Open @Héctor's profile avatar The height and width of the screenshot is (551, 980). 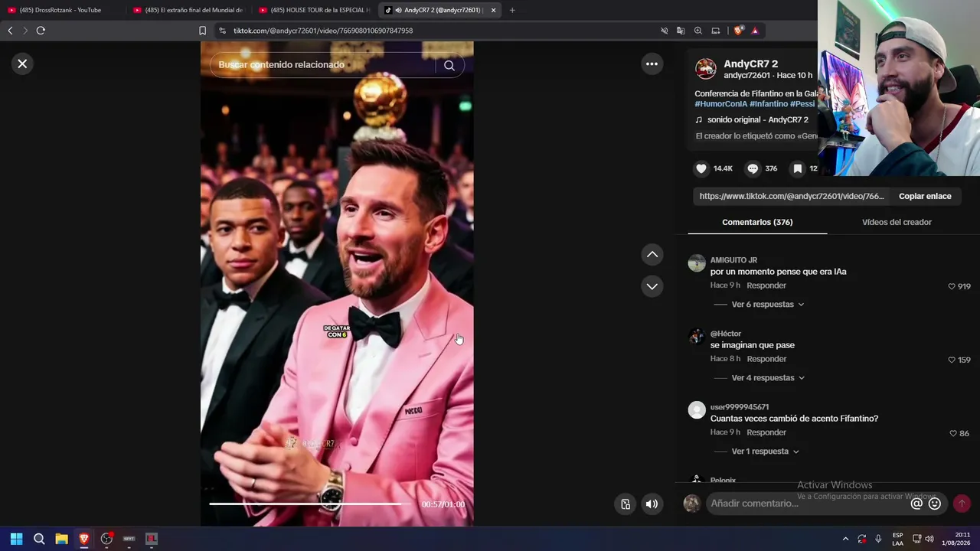point(697,337)
